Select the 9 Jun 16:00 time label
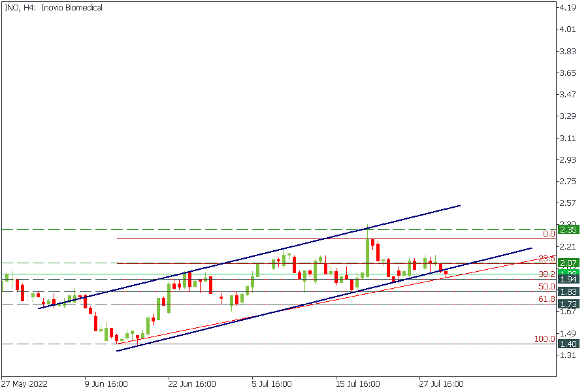This screenshot has width=588, height=392. [106, 384]
